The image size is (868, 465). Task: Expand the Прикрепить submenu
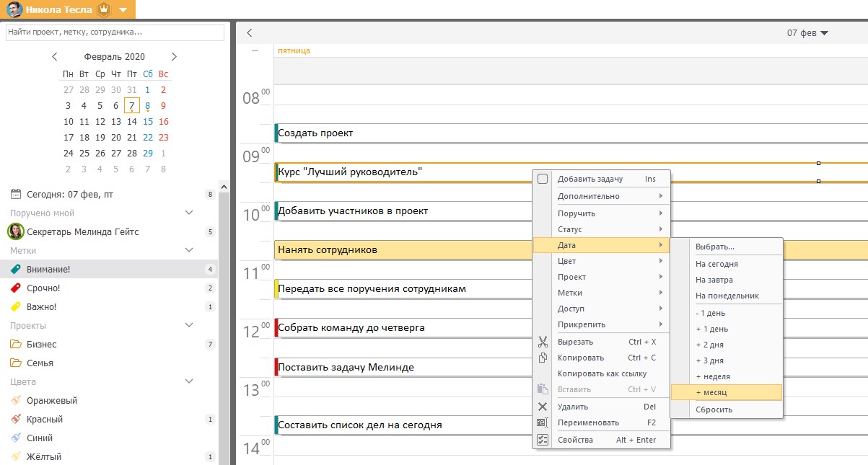click(x=602, y=324)
